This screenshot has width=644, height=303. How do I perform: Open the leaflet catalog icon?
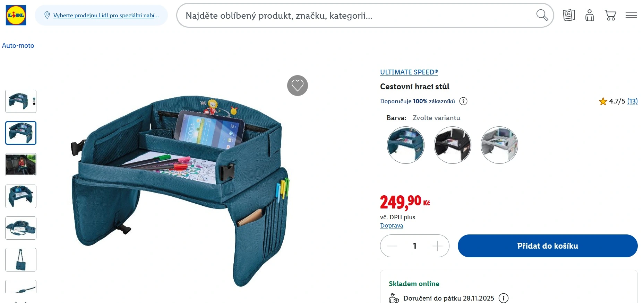[x=569, y=15]
